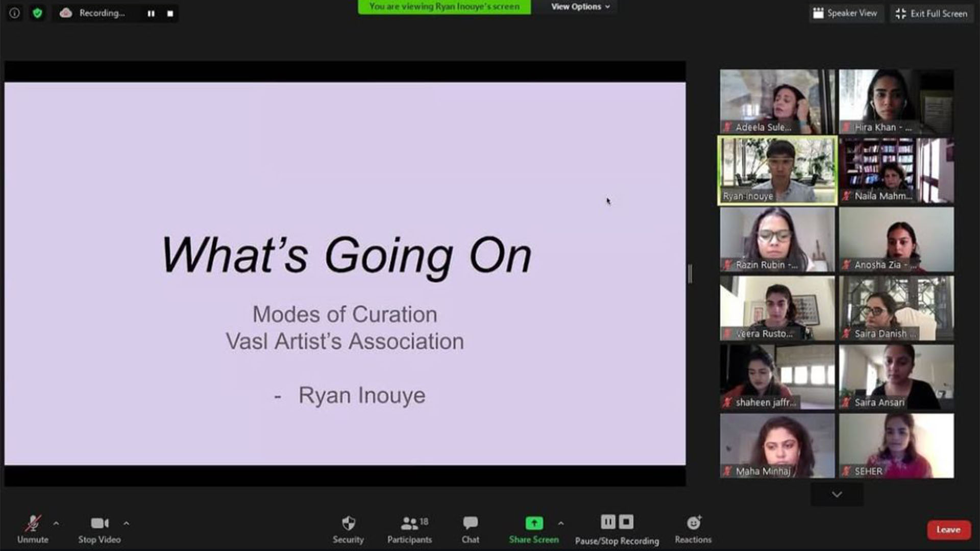Leave the meeting
Image resolution: width=980 pixels, height=551 pixels.
[948, 530]
